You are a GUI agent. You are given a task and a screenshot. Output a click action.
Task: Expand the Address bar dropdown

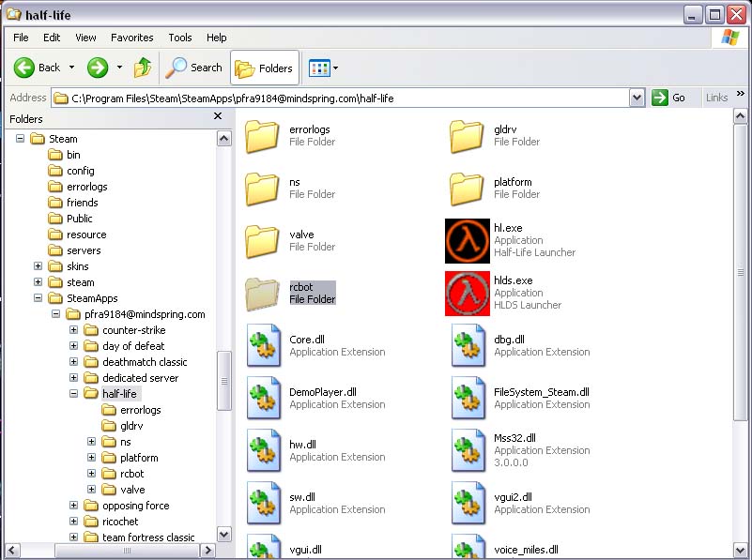pyautogui.click(x=637, y=98)
